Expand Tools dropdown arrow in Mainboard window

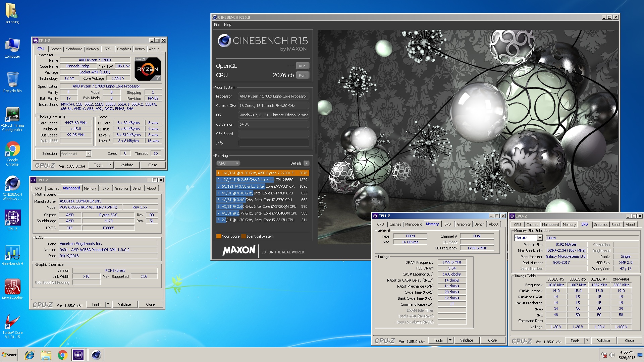(x=108, y=304)
